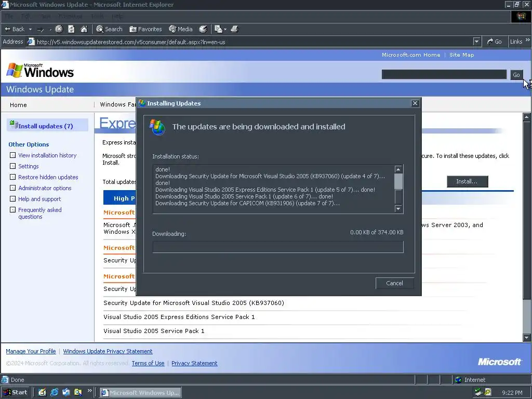The width and height of the screenshot is (532, 399).
Task: Click bullet box beside Restore hidden updates
Action: [12, 177]
